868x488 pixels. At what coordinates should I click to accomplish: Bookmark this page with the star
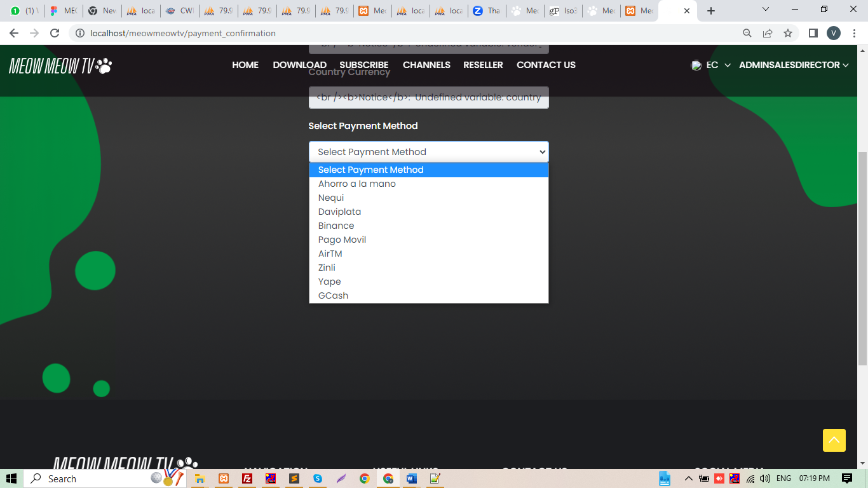788,33
